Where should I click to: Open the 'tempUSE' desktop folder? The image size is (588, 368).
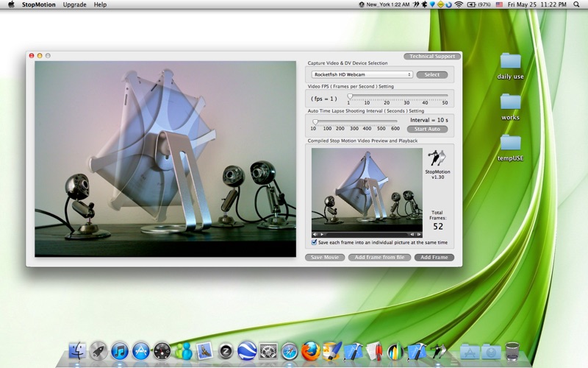coord(510,148)
